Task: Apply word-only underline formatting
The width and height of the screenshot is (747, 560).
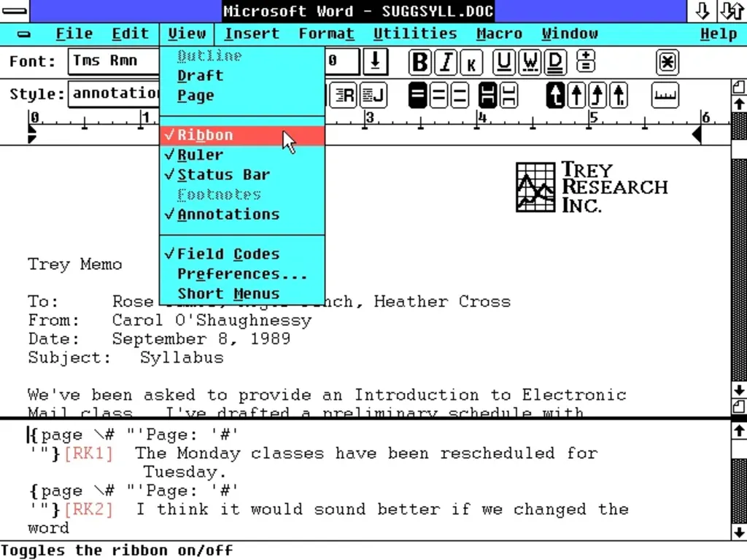Action: 530,63
